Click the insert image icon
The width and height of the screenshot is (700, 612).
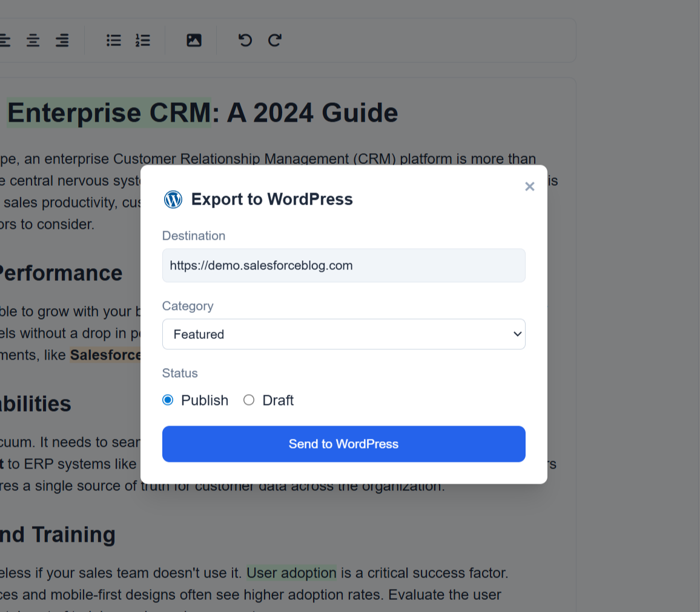tap(194, 40)
